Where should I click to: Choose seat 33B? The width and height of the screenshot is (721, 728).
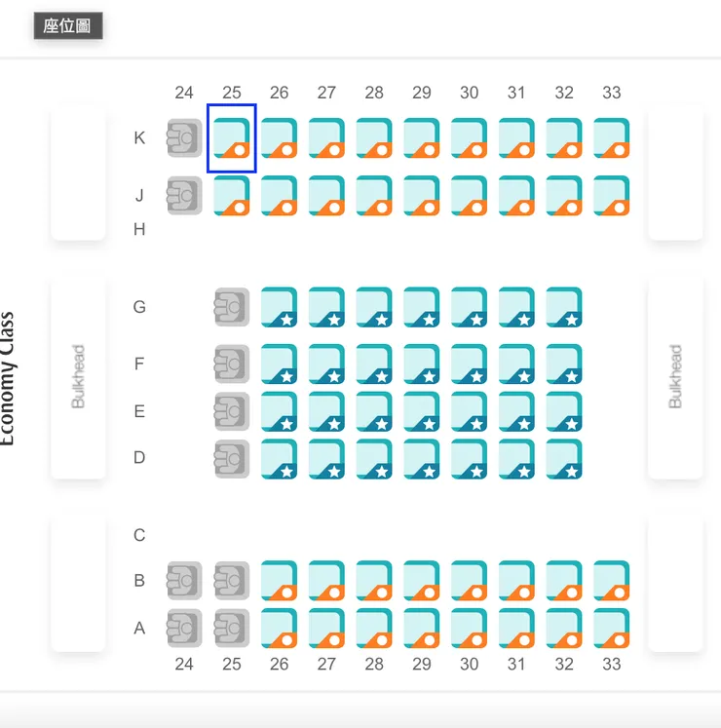(x=612, y=581)
